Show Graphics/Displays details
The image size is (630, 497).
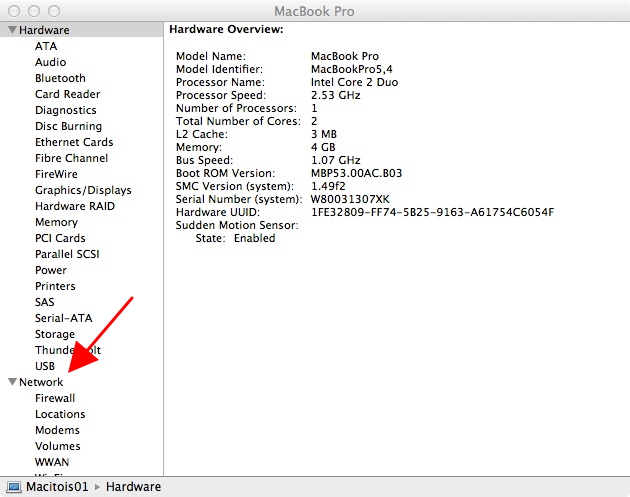83,190
